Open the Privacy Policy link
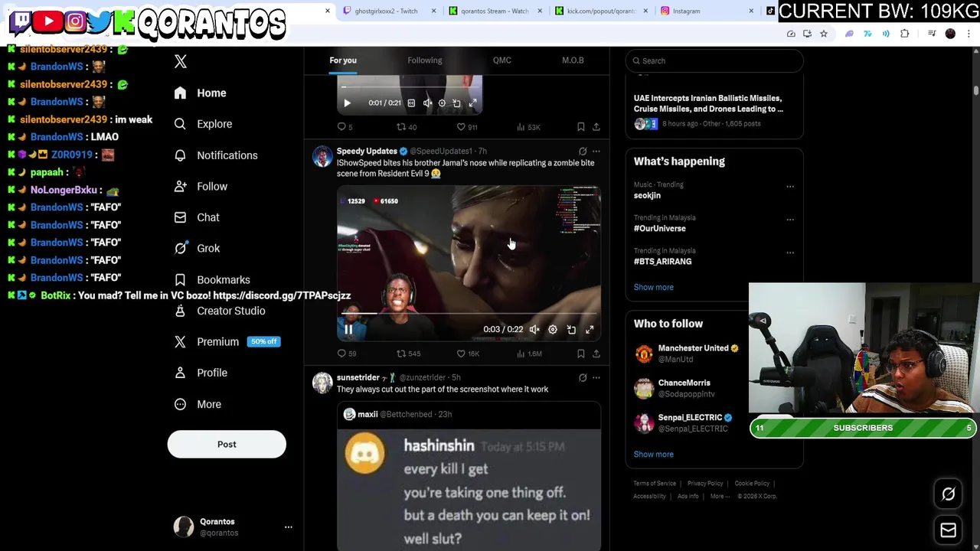Viewport: 980px width, 551px height. pos(705,484)
